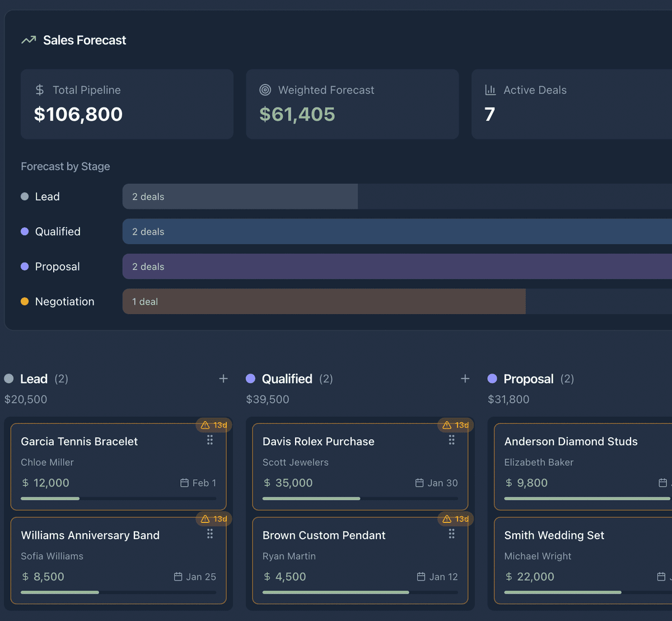Click drag handle on Williams Anniversary Band

[x=210, y=534]
